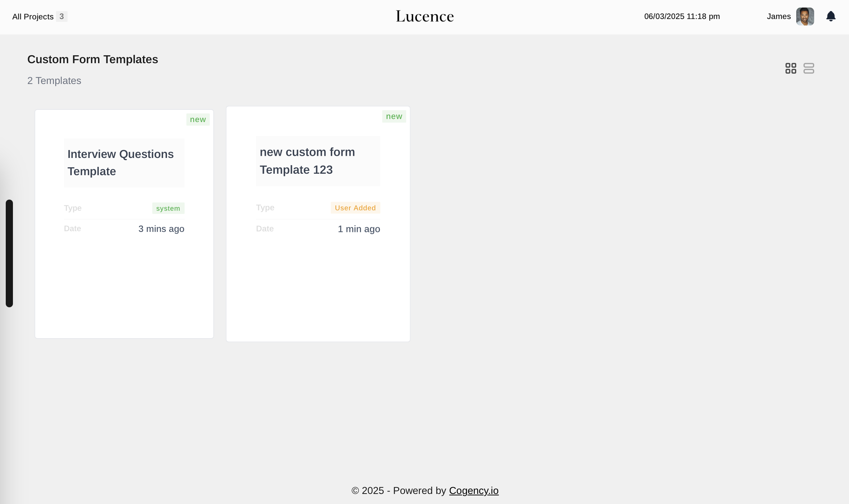Switch to list view layout

[x=808, y=68]
